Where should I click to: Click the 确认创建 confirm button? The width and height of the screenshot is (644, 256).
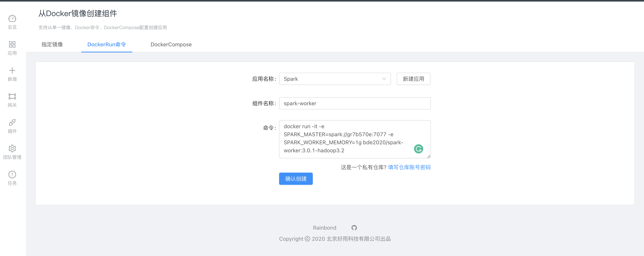[x=296, y=179]
